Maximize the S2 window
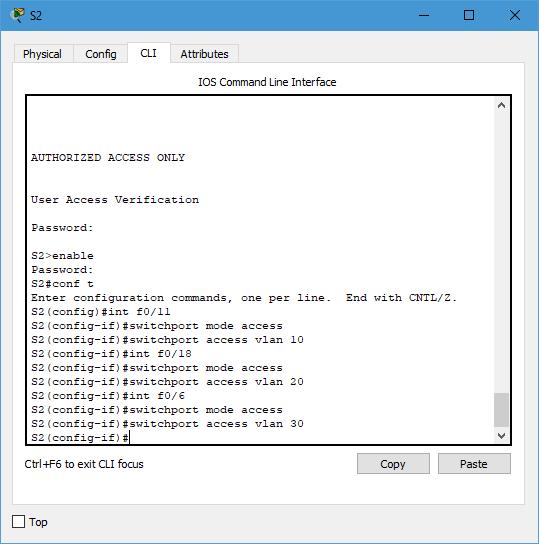The image size is (539, 544). (469, 15)
